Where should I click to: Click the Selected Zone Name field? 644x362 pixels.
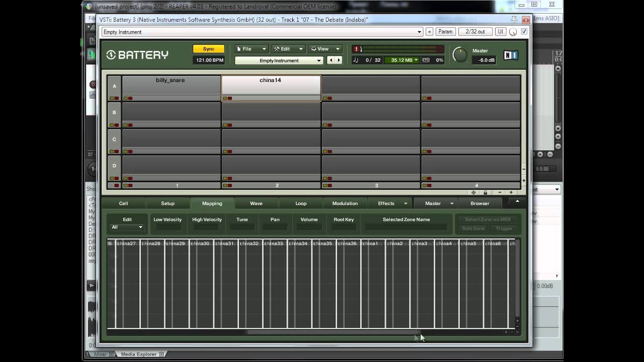(x=406, y=227)
